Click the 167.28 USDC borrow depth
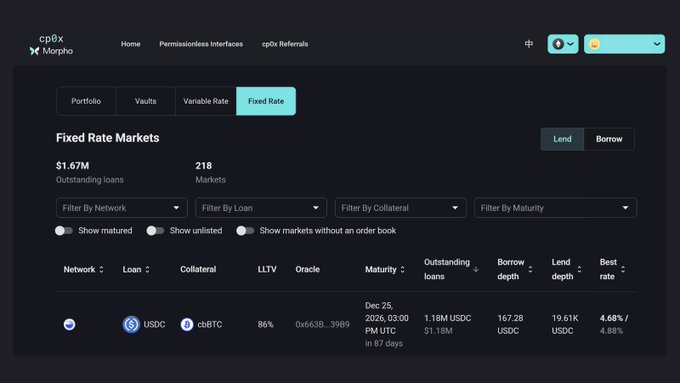The image size is (680, 383). coord(510,324)
